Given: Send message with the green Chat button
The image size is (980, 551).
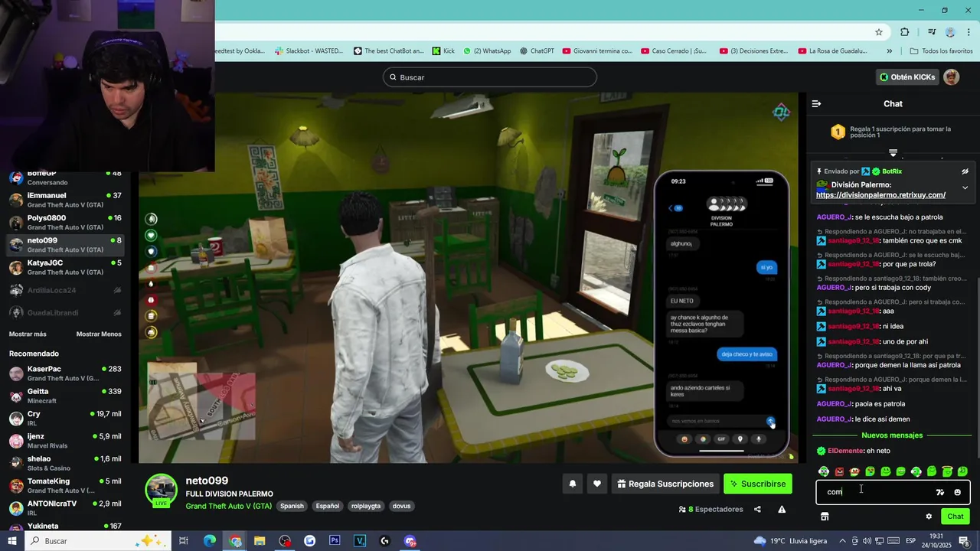Looking at the screenshot, I should coord(955,517).
